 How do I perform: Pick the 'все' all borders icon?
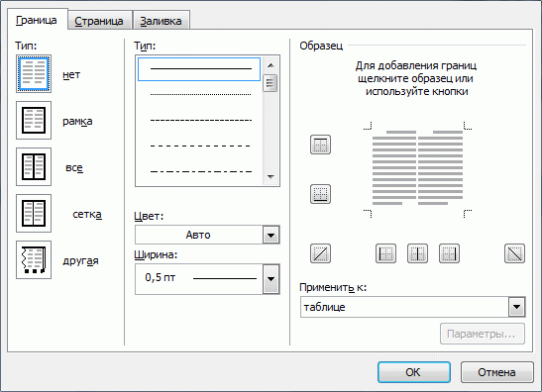34,167
